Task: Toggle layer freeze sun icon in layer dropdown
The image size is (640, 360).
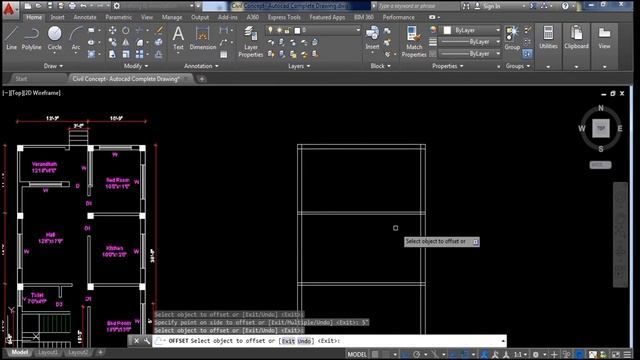Action: [279, 30]
